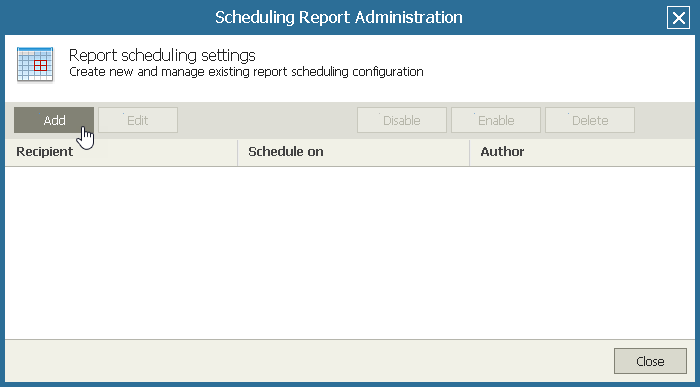Click divider between Recipient and Schedule on
This screenshot has height=387, width=700.
[x=238, y=152]
